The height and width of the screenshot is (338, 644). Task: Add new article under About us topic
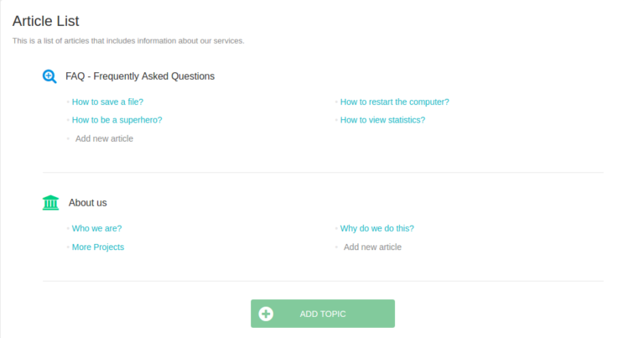coord(372,247)
